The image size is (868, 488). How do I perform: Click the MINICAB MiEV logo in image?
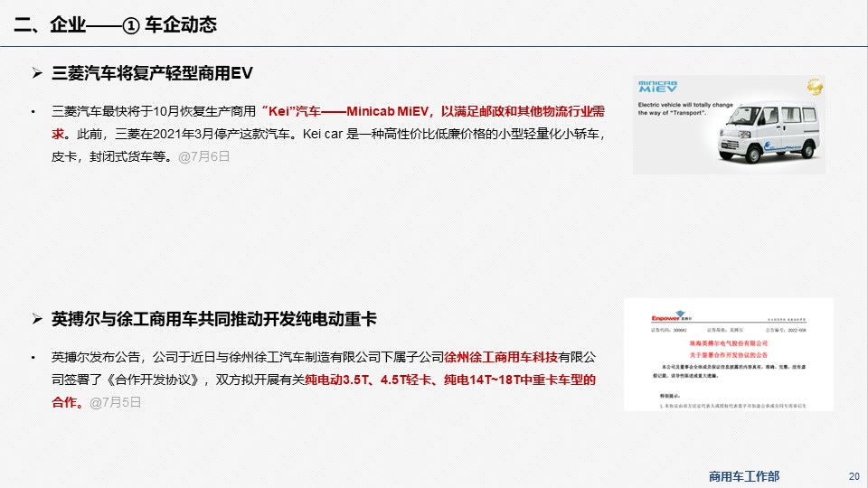(657, 87)
